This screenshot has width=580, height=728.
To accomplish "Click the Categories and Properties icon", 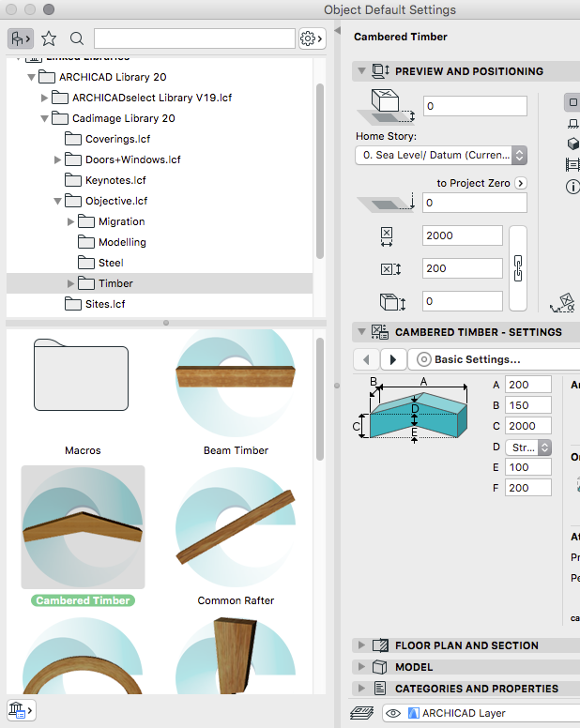I will pyautogui.click(x=380, y=689).
